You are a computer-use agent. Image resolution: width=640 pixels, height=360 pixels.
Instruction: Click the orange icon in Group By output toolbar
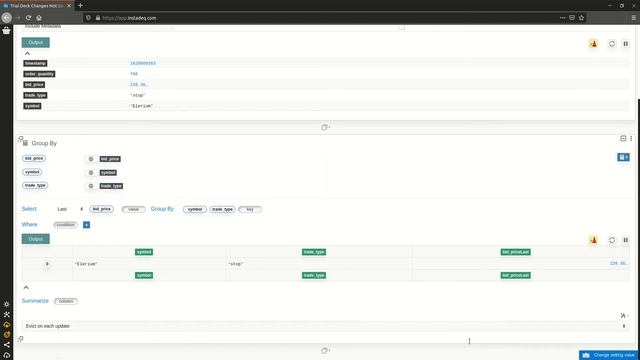pos(593,240)
